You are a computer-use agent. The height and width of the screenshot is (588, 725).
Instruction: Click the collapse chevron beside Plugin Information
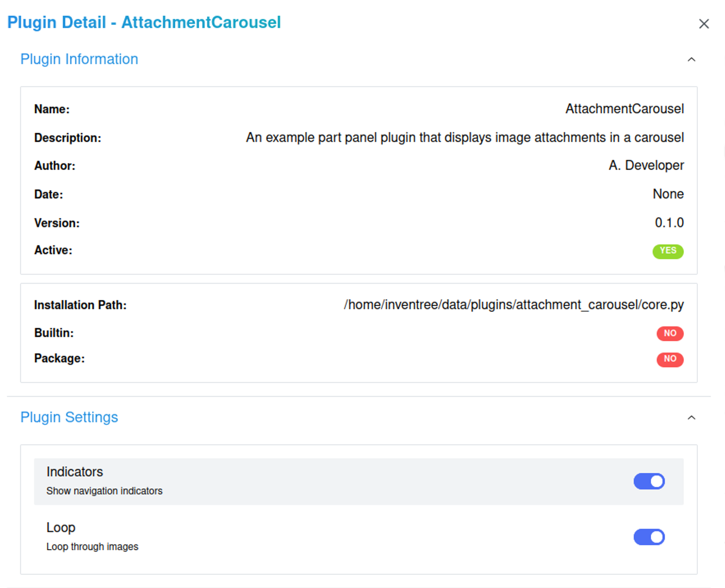tap(691, 59)
